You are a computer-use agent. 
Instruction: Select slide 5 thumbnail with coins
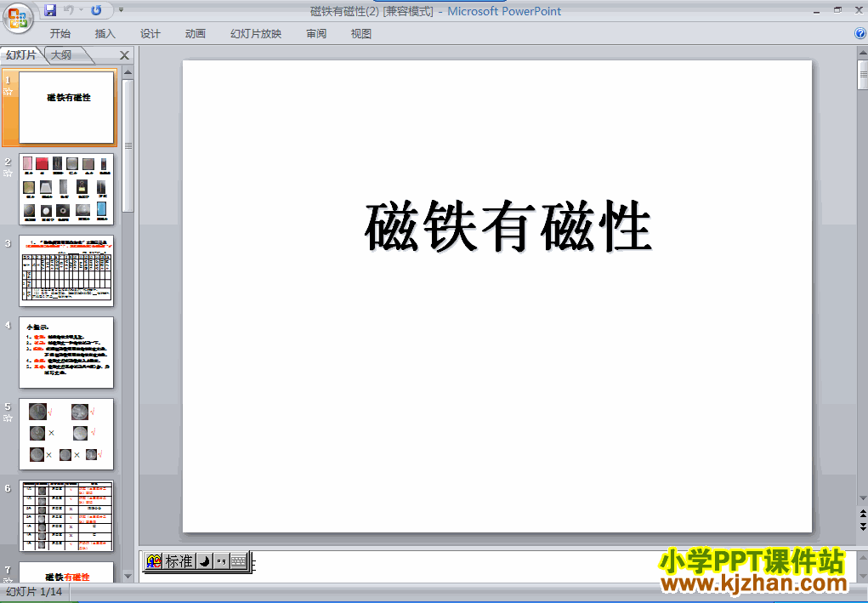tap(66, 434)
